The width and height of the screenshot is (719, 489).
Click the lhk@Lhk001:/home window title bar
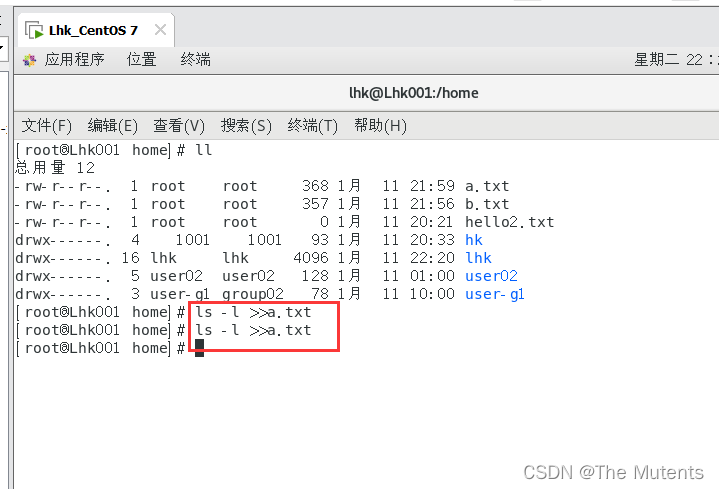pyautogui.click(x=414, y=93)
